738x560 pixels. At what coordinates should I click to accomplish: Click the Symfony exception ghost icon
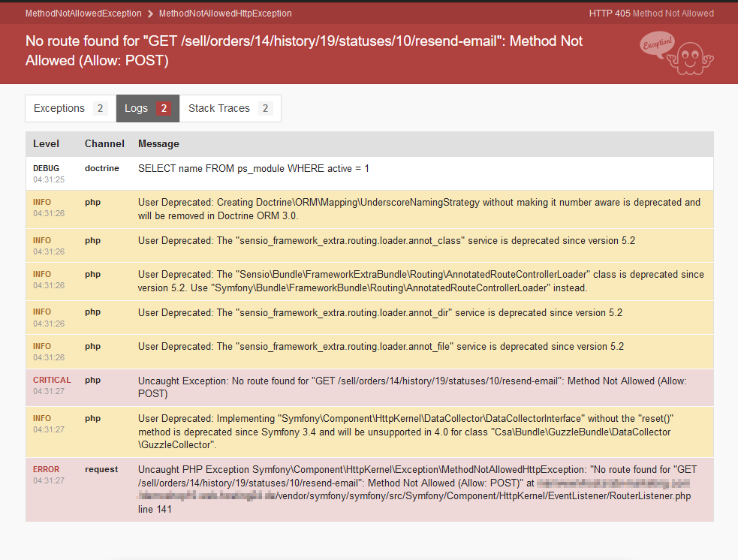click(677, 53)
